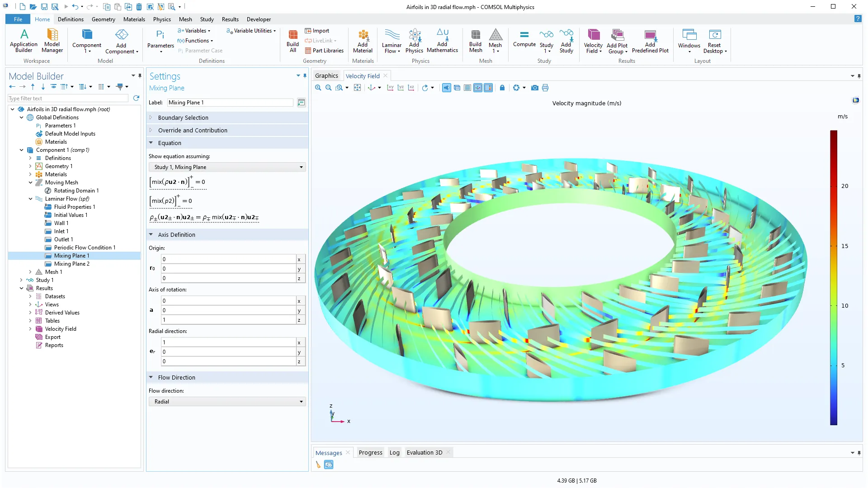This screenshot has width=868, height=488.
Task: Click the velocity color legend bar
Action: pyautogui.click(x=833, y=277)
